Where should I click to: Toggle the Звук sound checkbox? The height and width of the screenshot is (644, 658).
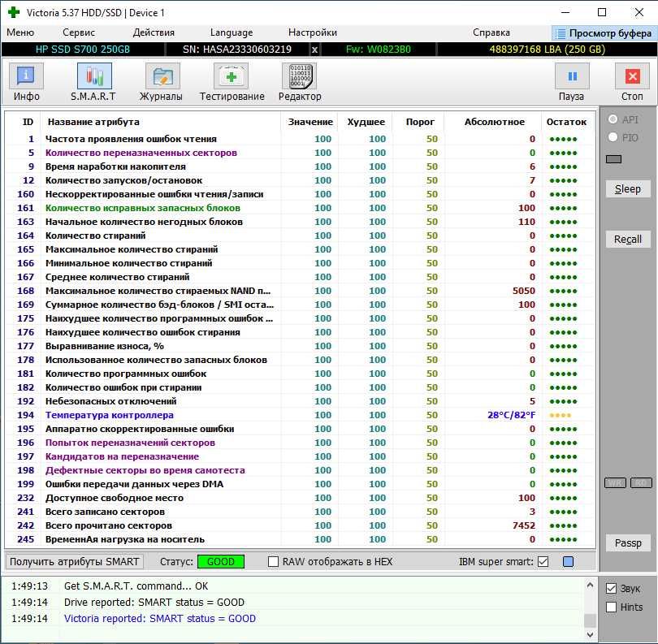[612, 589]
